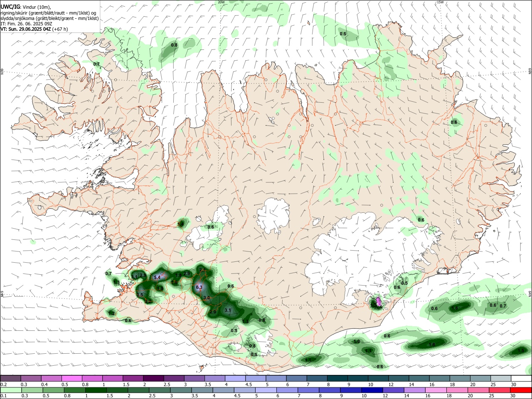Select the valid time line 'VT: Sun. 29.06.2025 04Z'
Viewport: 532px width, 399px height.
pyautogui.click(x=25, y=29)
